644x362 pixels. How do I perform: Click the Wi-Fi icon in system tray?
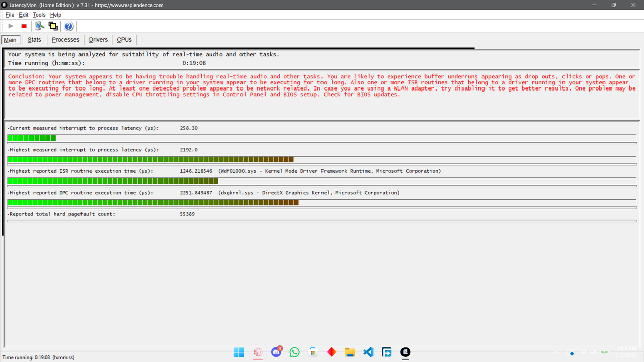584,352
